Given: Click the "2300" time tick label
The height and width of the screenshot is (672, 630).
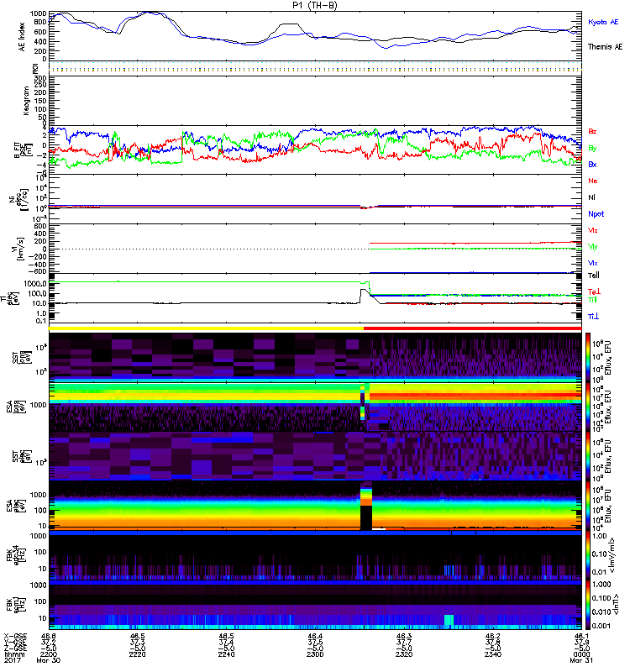Looking at the screenshot, I should pyautogui.click(x=315, y=654).
